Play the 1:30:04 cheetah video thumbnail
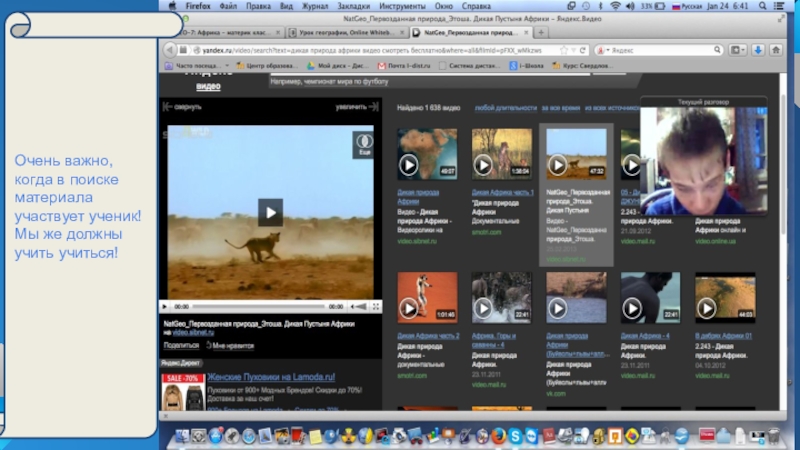The width and height of the screenshot is (800, 450). pyautogui.click(x=502, y=154)
